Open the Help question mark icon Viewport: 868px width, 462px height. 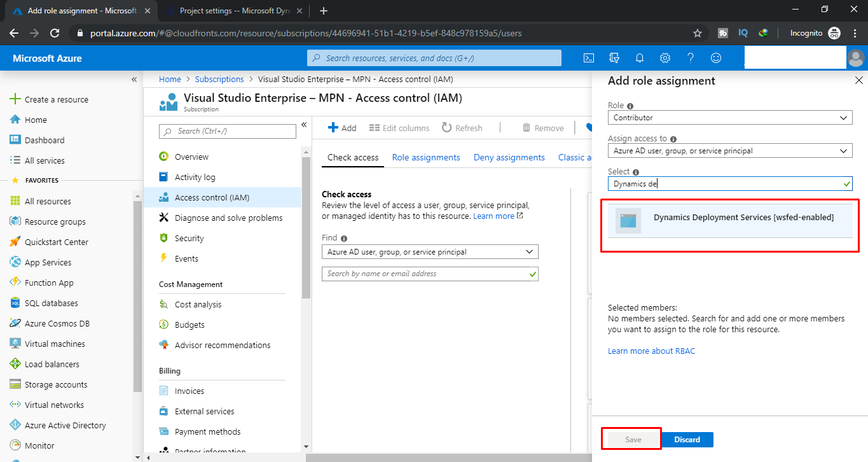point(691,58)
